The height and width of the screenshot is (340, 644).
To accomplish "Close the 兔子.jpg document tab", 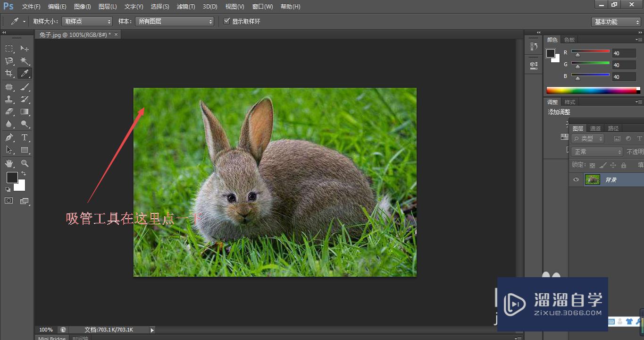I will click(x=116, y=34).
